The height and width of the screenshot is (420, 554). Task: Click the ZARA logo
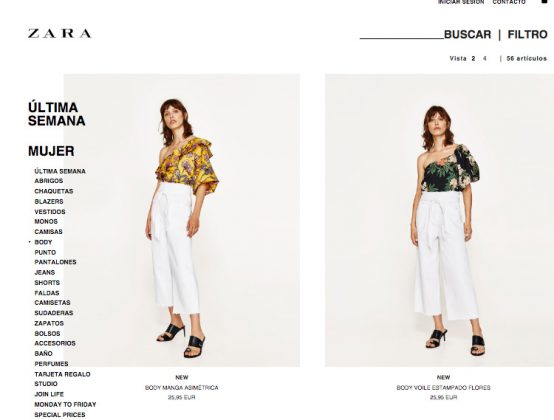[x=60, y=34]
